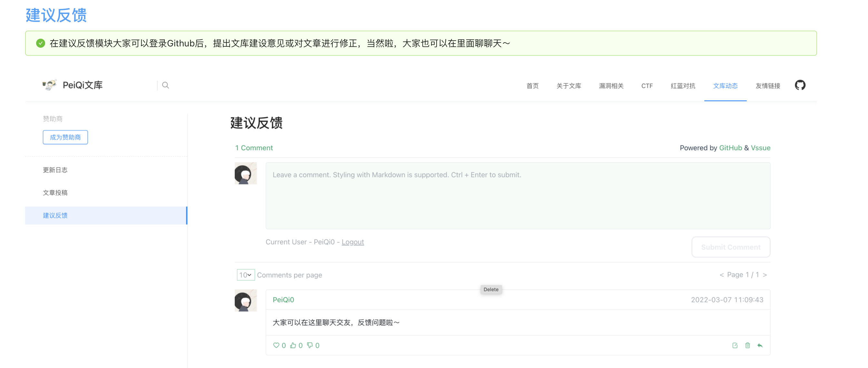Click the search magnifier icon
Screen dimensions: 868x368
click(165, 85)
